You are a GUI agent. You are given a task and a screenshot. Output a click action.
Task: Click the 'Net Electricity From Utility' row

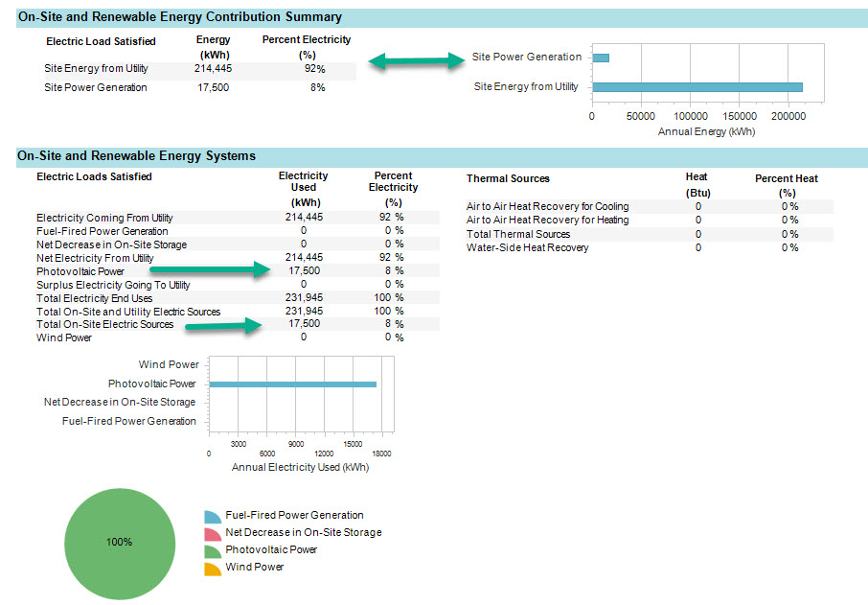[238, 258]
